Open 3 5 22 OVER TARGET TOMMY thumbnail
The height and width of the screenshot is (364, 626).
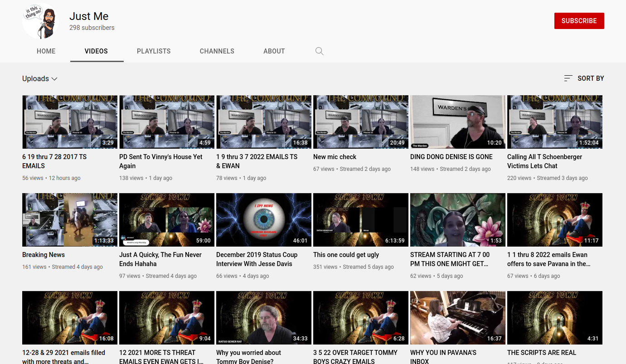point(361,318)
